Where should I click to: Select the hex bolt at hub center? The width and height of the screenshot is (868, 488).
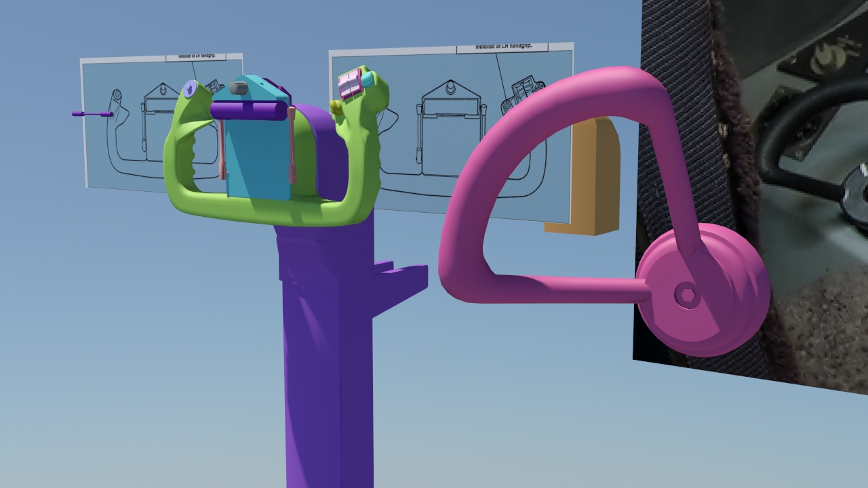click(685, 296)
